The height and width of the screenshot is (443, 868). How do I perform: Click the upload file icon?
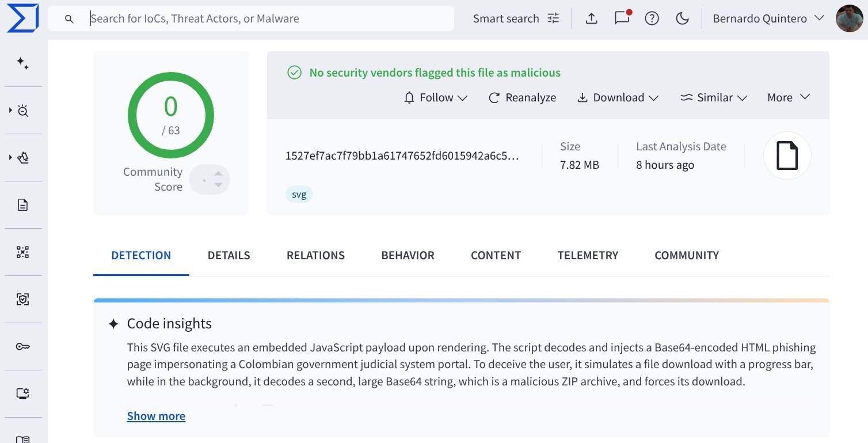tap(591, 18)
